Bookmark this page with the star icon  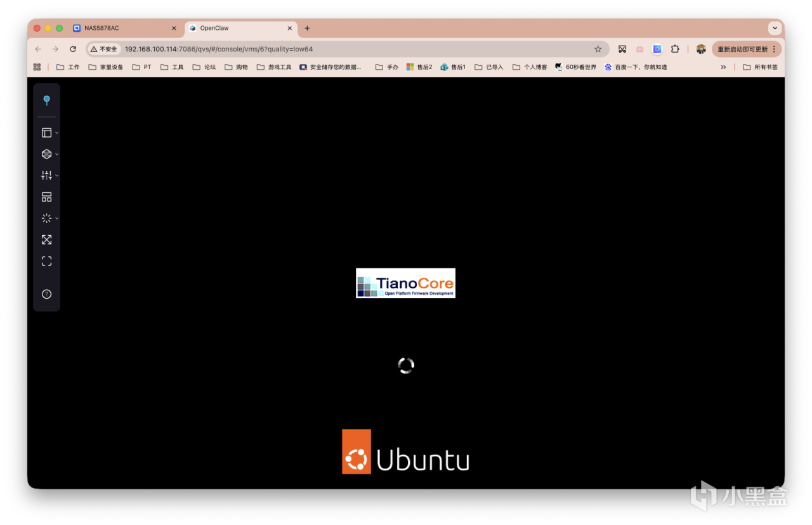598,49
